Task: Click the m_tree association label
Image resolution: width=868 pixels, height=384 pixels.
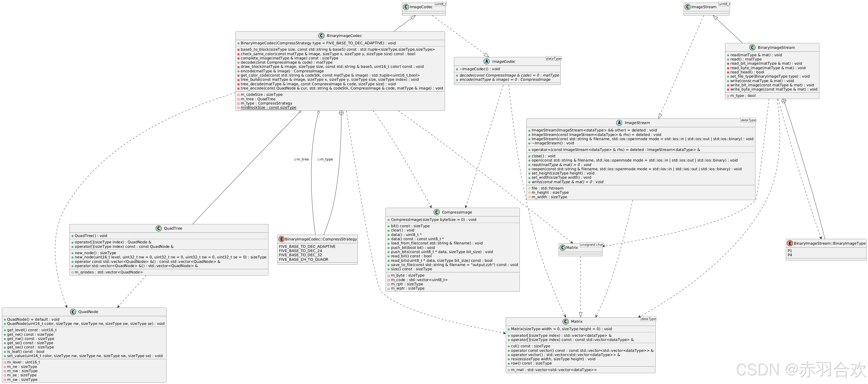Action: [x=302, y=159]
